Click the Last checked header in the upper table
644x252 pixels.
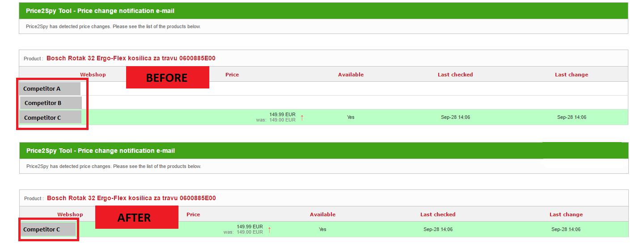pyautogui.click(x=455, y=75)
